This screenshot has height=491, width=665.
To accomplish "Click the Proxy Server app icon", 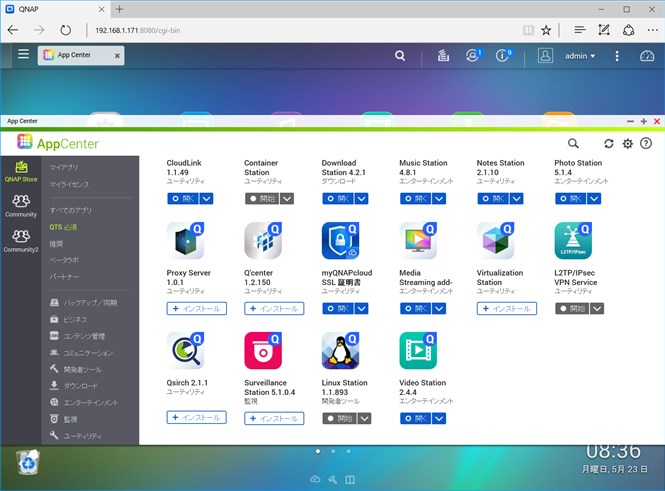I will [x=185, y=240].
